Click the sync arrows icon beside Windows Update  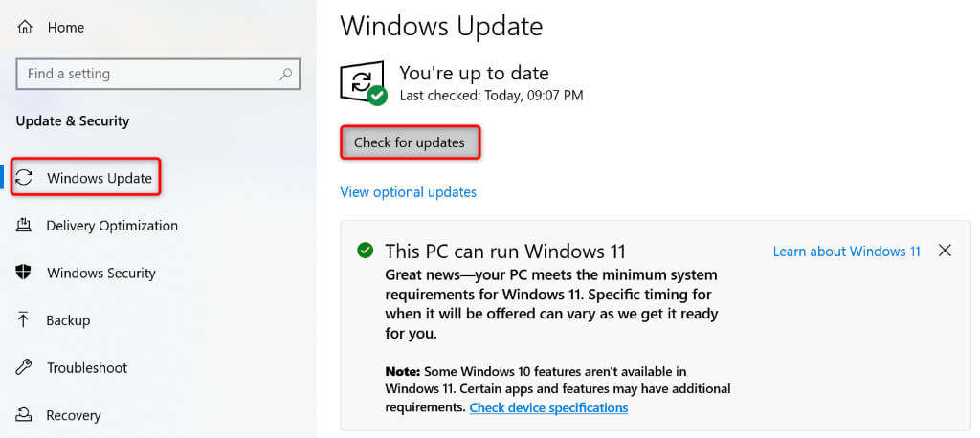tap(25, 178)
